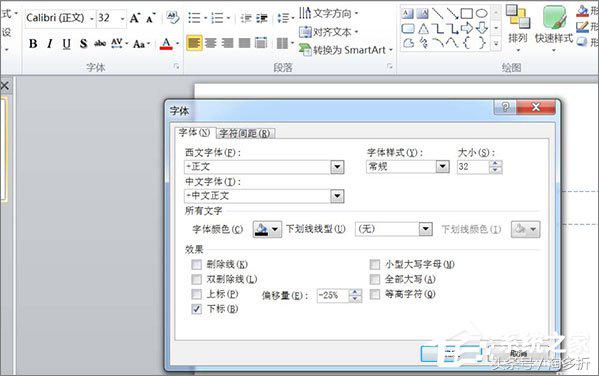
Task: Select the triangle shape in the gallery
Action: (423, 29)
